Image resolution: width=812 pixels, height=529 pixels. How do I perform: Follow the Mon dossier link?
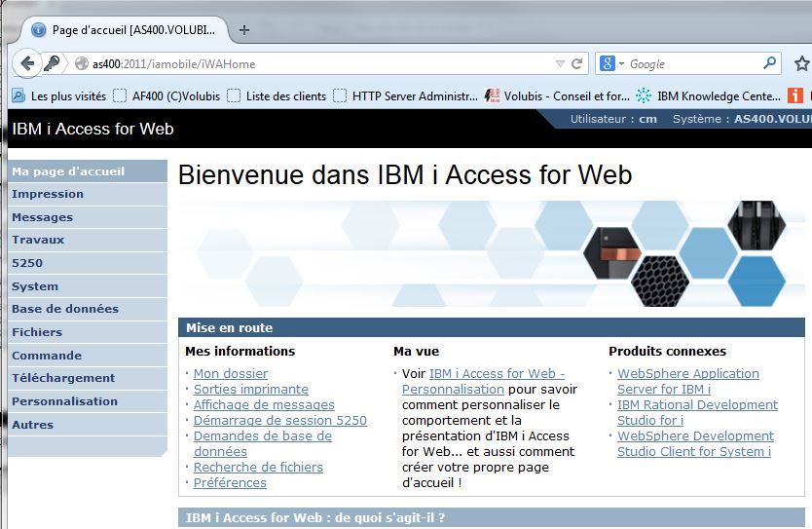tap(231, 373)
